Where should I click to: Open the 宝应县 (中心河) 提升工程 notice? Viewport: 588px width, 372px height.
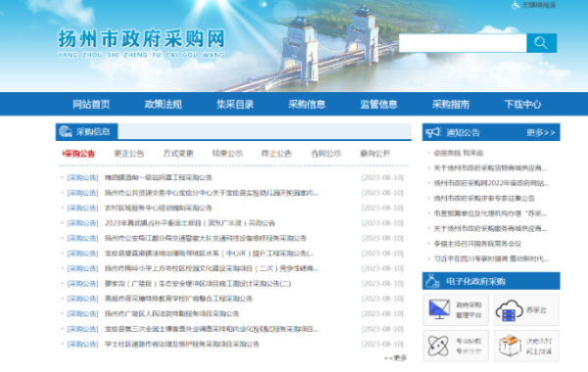pyautogui.click(x=210, y=254)
